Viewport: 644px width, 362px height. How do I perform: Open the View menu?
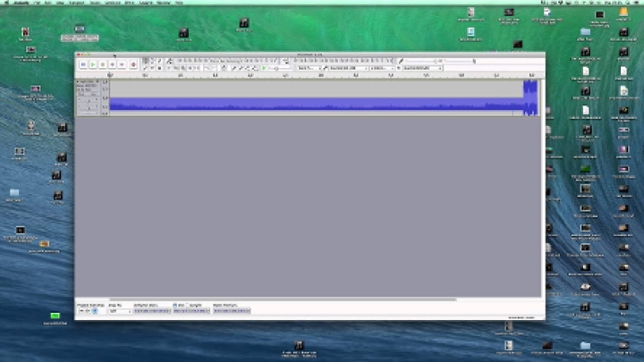coord(60,3)
